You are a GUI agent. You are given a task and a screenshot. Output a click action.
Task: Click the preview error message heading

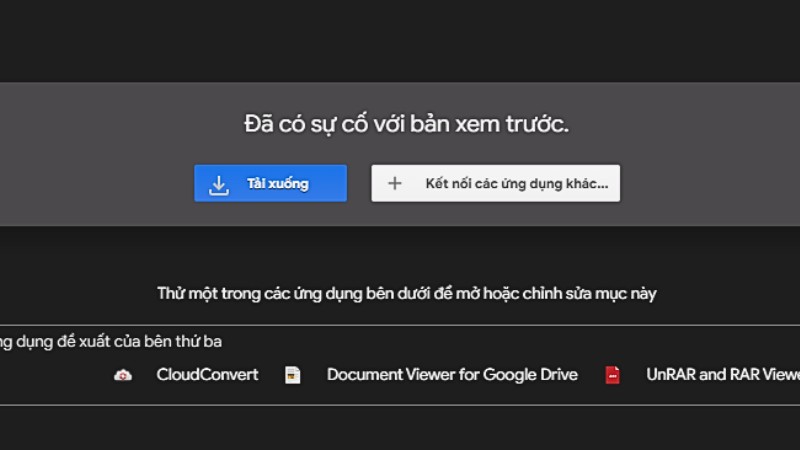(x=406, y=125)
